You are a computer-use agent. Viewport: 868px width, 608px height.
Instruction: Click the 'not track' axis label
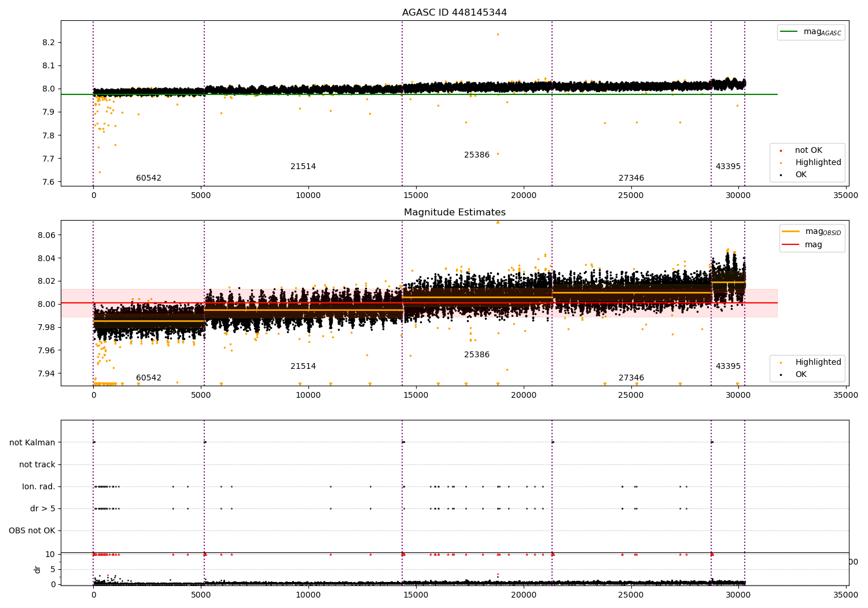[37, 465]
